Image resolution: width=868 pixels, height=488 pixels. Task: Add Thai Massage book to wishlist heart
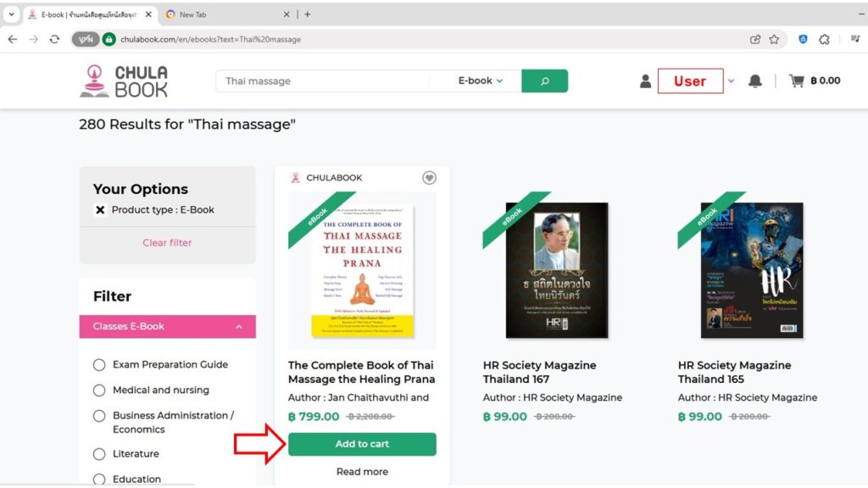point(429,178)
